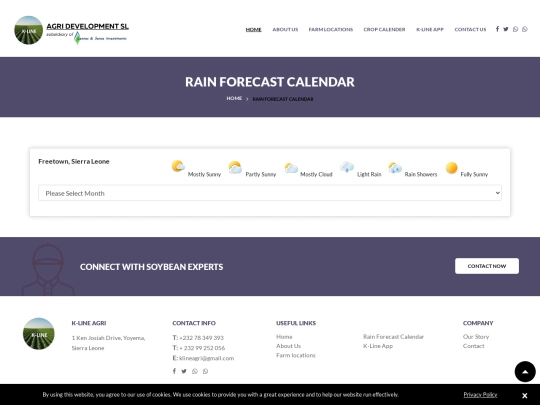The width and height of the screenshot is (540, 405).
Task: Open the K-Line App menu item
Action: point(430,29)
